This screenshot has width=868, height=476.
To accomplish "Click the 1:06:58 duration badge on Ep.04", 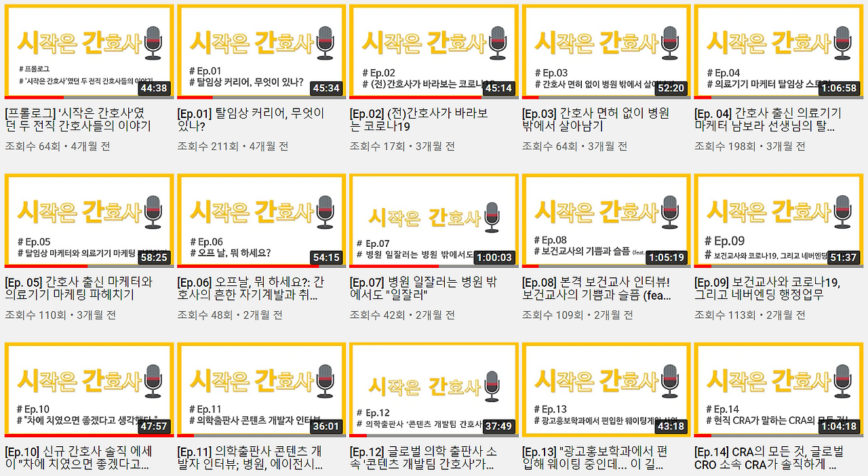I will click(x=838, y=88).
